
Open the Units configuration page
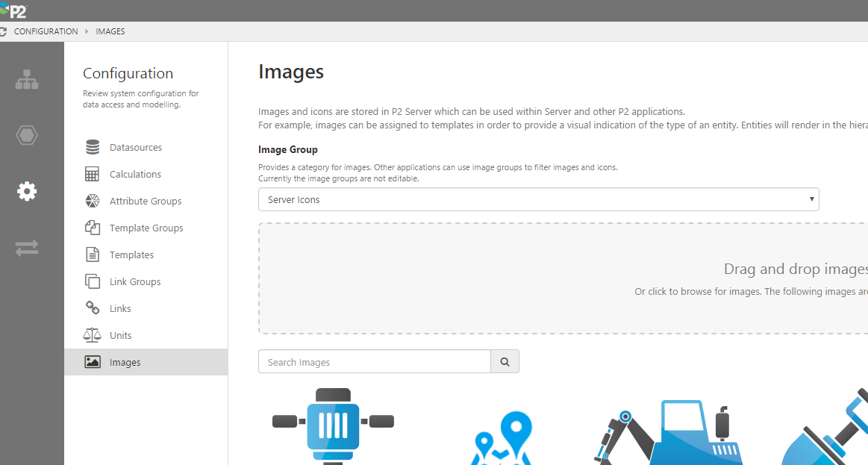click(120, 336)
